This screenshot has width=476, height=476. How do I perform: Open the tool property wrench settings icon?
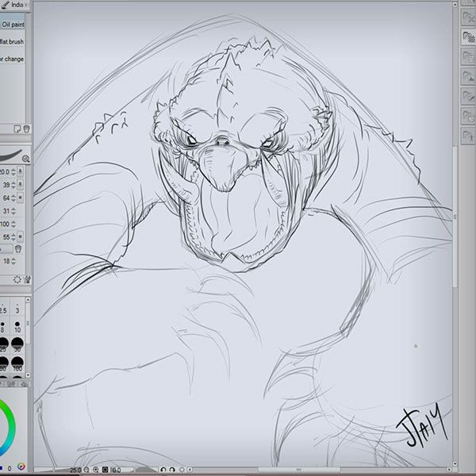[x=27, y=279]
